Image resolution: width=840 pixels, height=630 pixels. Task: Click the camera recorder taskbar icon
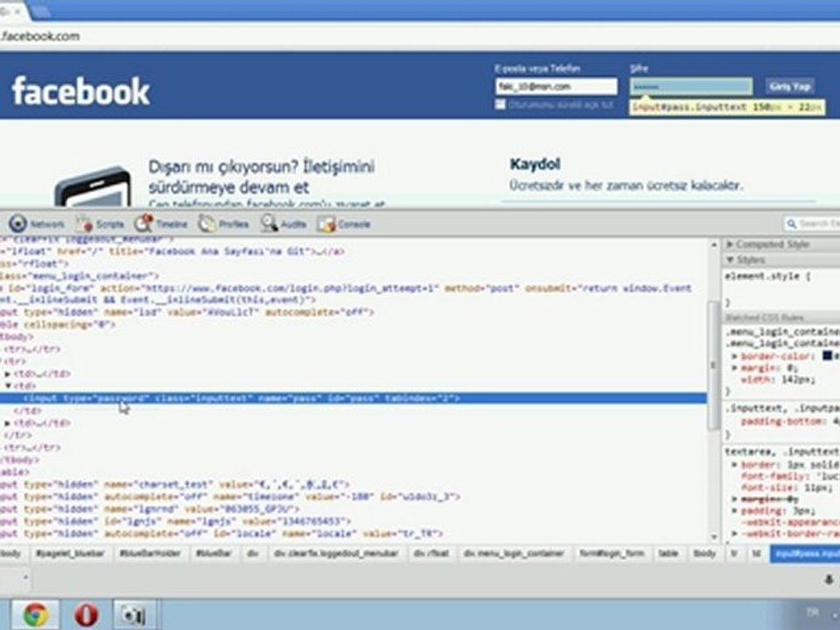(134, 614)
